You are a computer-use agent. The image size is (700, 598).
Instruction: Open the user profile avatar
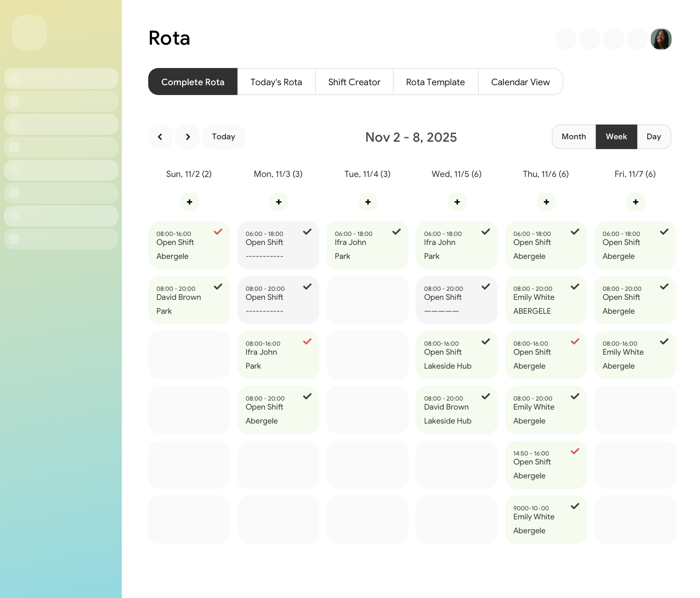pyautogui.click(x=661, y=39)
